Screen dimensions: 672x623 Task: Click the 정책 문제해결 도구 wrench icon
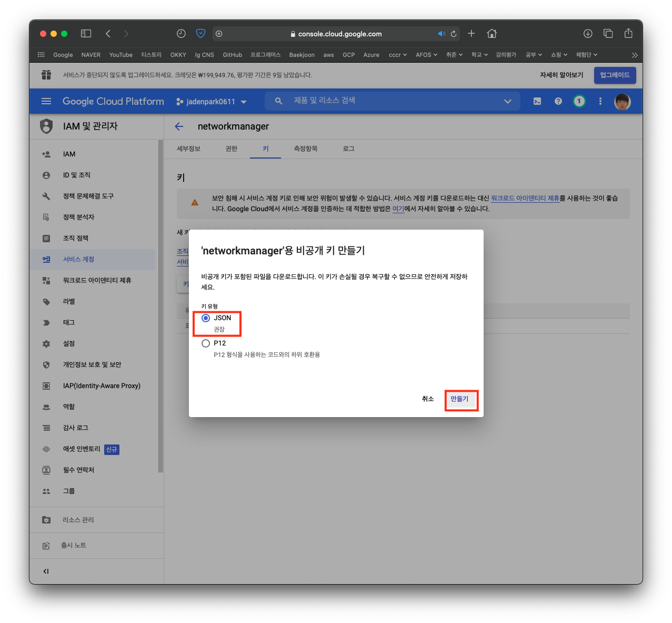click(46, 196)
